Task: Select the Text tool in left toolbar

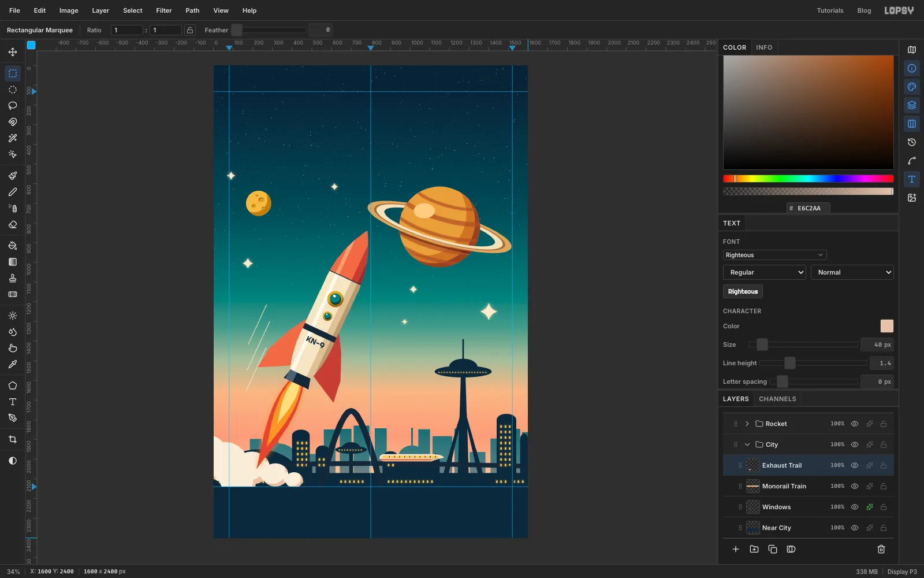Action: click(x=13, y=402)
